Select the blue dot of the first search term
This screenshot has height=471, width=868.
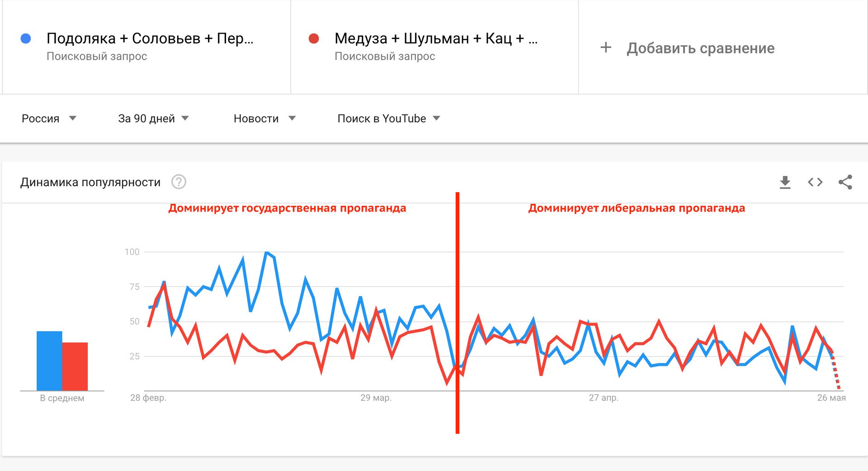point(26,39)
